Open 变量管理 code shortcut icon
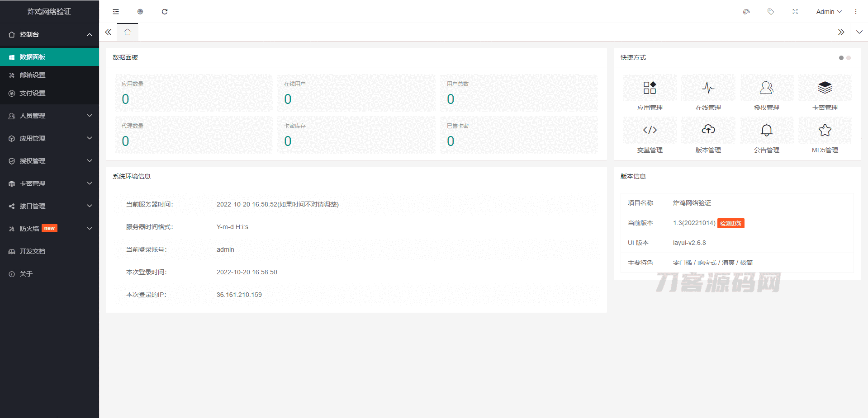This screenshot has width=868, height=418. coord(650,130)
